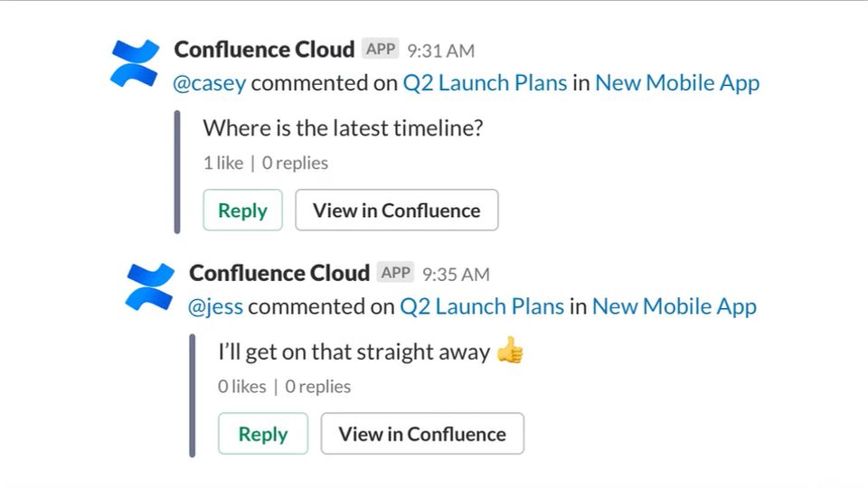Open the @jess mention profile
868x488 pixels.
pos(215,306)
